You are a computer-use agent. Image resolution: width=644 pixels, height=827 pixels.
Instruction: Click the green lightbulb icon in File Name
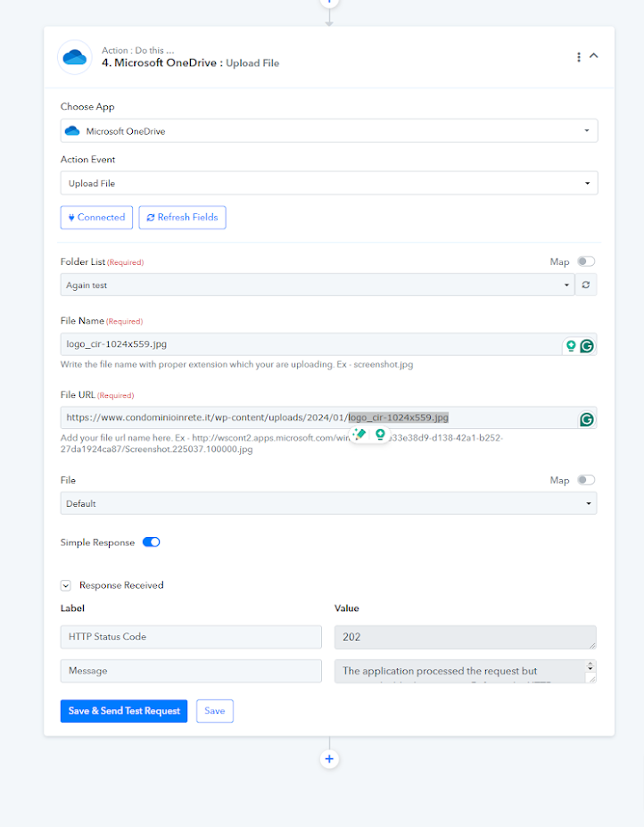(x=571, y=346)
